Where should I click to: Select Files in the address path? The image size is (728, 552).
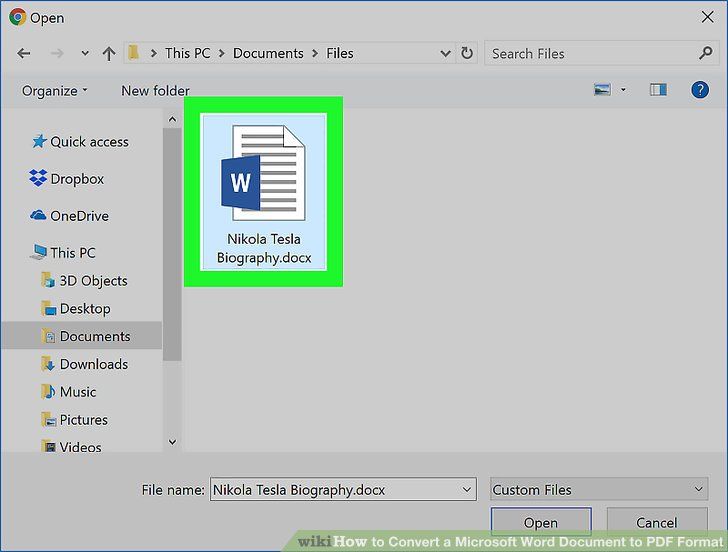[339, 53]
